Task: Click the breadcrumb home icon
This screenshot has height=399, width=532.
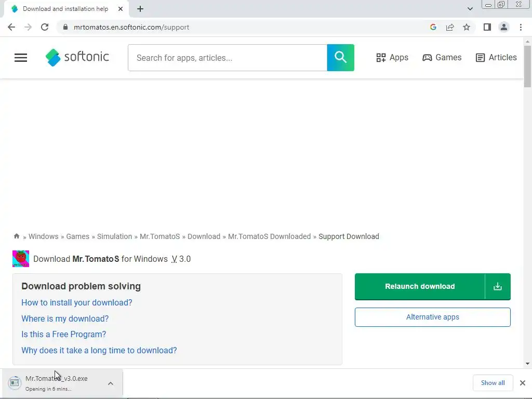Action: tap(16, 236)
